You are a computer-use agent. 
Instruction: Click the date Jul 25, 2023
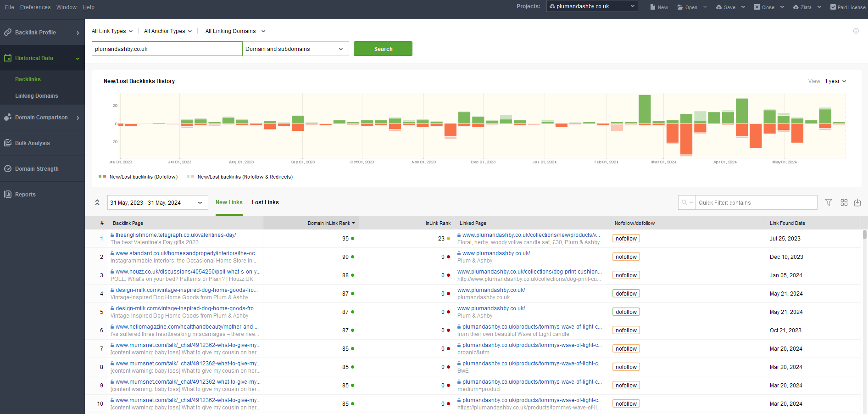(x=785, y=239)
